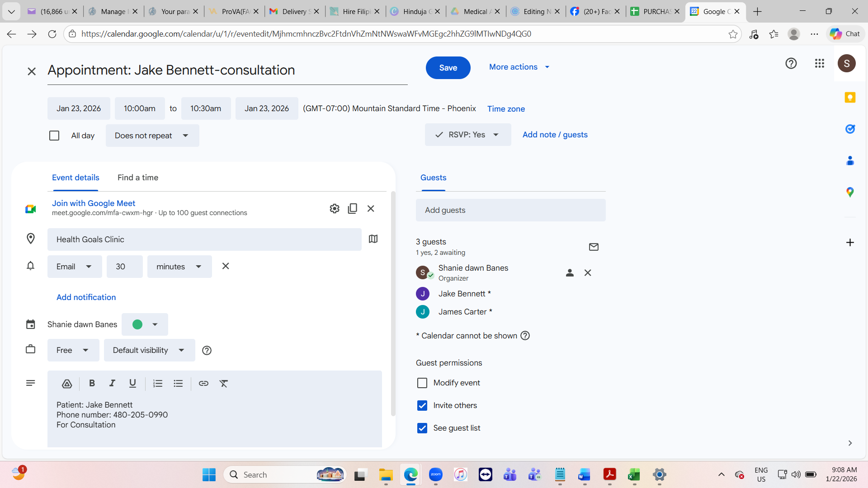Open Google Meet video call settings gear

334,208
